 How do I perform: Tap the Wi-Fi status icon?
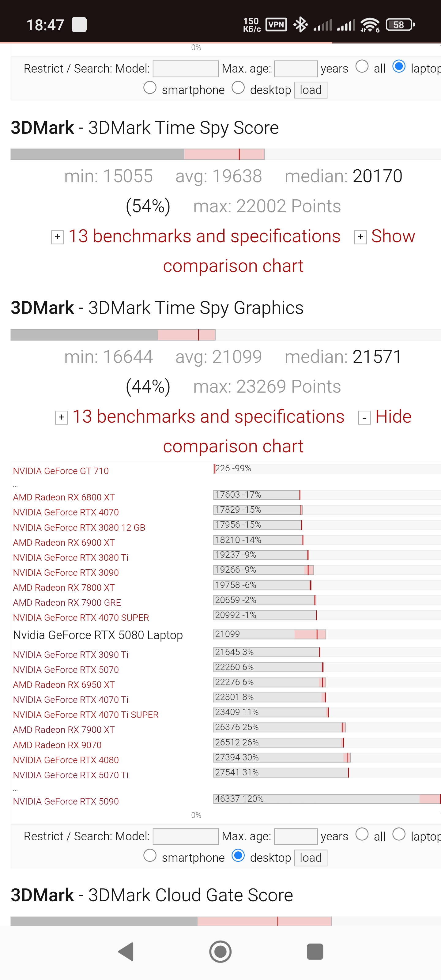(x=369, y=25)
